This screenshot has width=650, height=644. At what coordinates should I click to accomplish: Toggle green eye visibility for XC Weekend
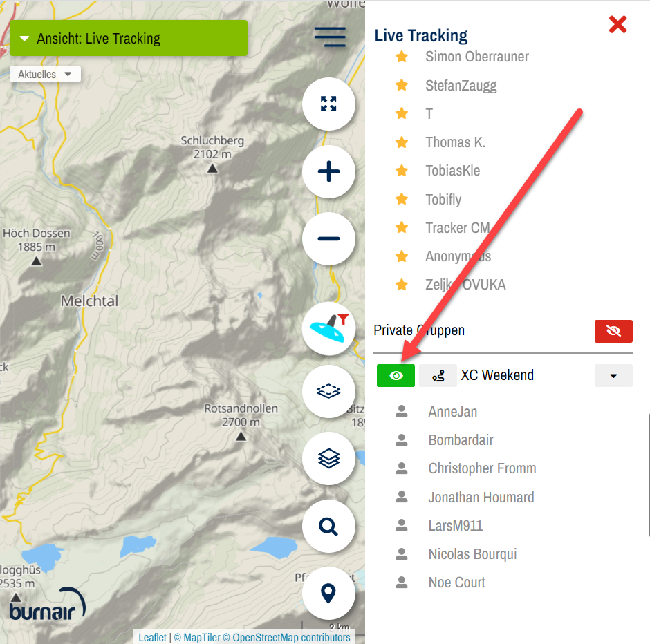[396, 376]
